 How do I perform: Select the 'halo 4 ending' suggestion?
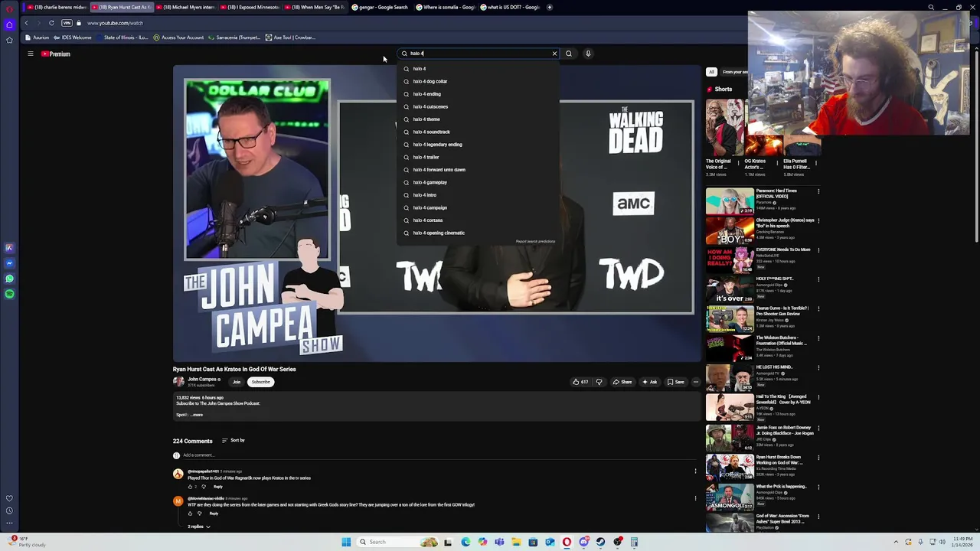pos(479,94)
